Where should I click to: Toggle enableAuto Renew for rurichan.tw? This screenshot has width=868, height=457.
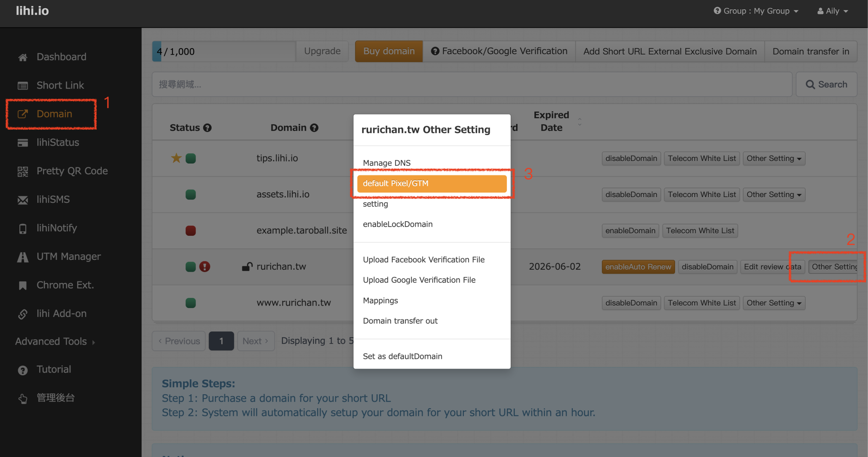tap(638, 267)
